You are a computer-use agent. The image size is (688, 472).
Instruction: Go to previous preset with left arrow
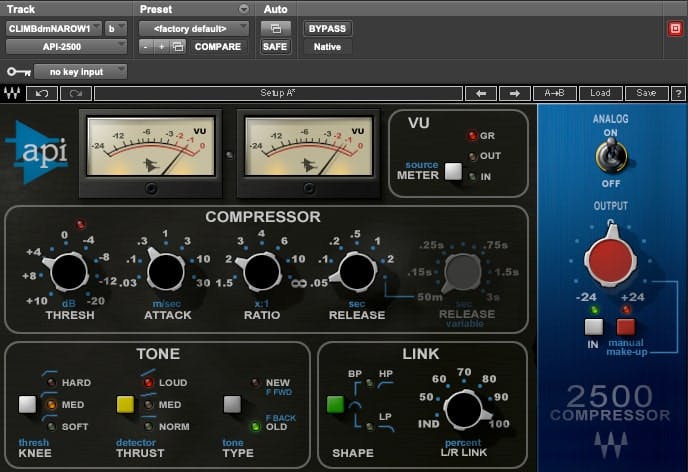tap(480, 93)
